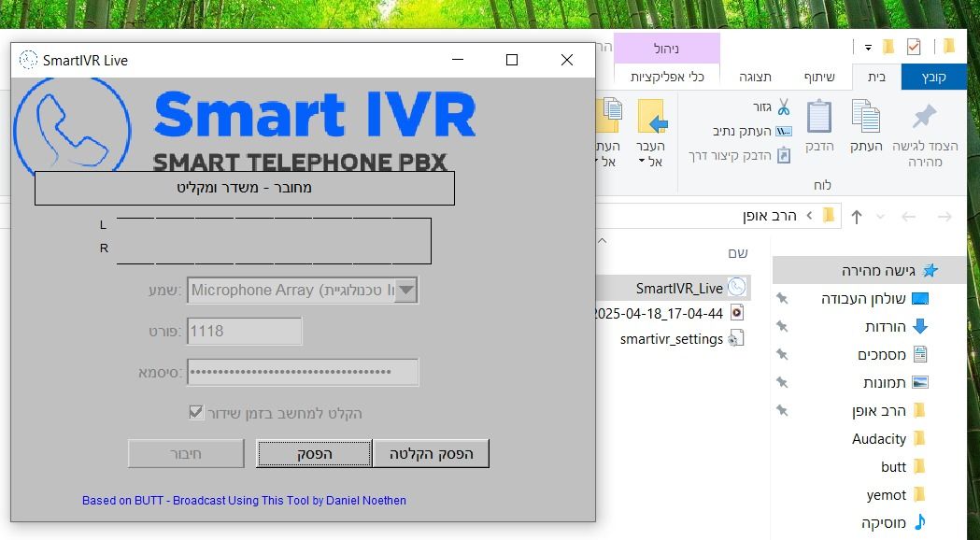Click the Up arrow navigation button
980x540 pixels.
pyautogui.click(x=857, y=217)
